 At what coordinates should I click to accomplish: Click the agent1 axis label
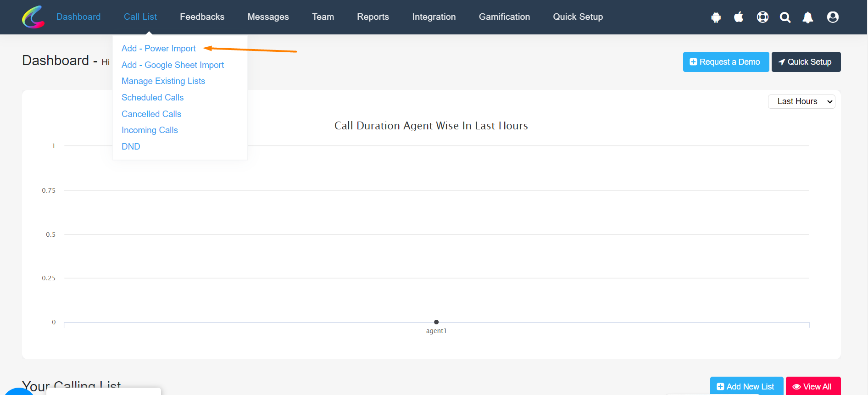pyautogui.click(x=436, y=331)
